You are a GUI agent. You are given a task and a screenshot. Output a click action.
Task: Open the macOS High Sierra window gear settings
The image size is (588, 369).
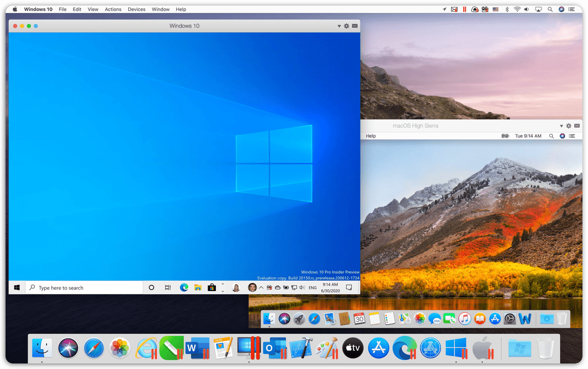pos(569,125)
